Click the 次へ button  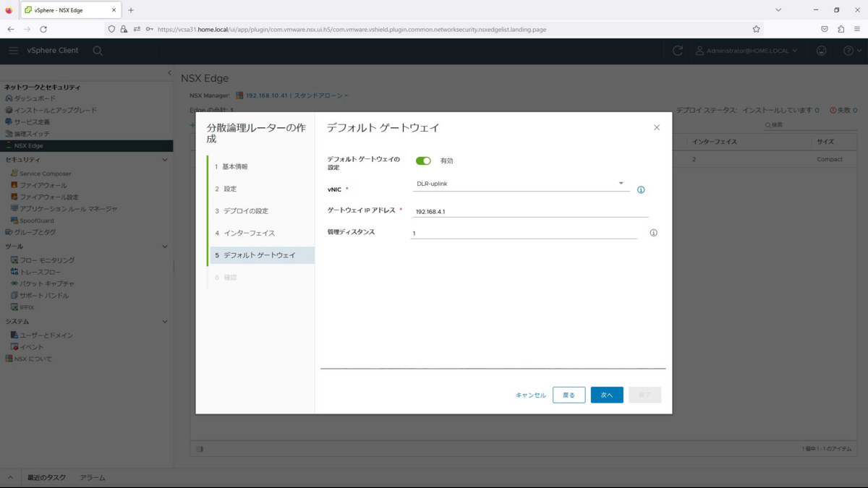(607, 395)
